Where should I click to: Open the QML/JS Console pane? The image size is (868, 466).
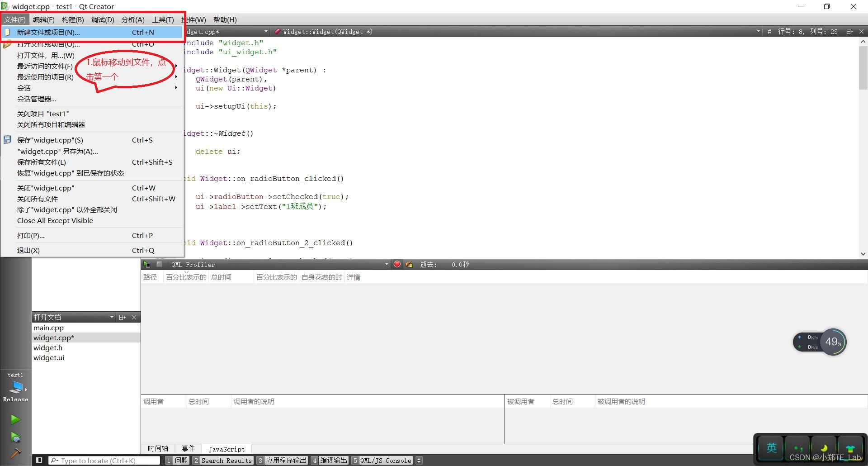tap(382, 460)
